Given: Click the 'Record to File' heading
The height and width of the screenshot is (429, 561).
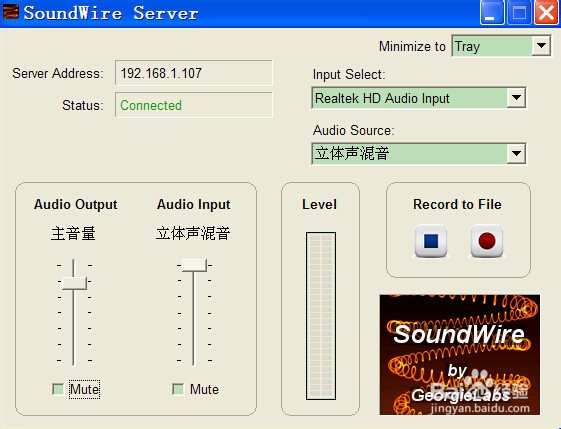Looking at the screenshot, I should [x=457, y=204].
